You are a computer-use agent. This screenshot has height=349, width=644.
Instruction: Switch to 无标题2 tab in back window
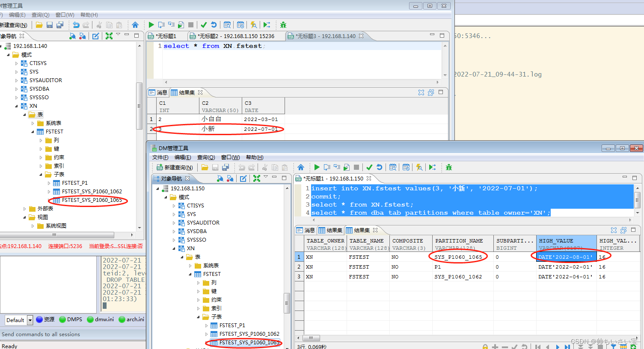point(237,36)
